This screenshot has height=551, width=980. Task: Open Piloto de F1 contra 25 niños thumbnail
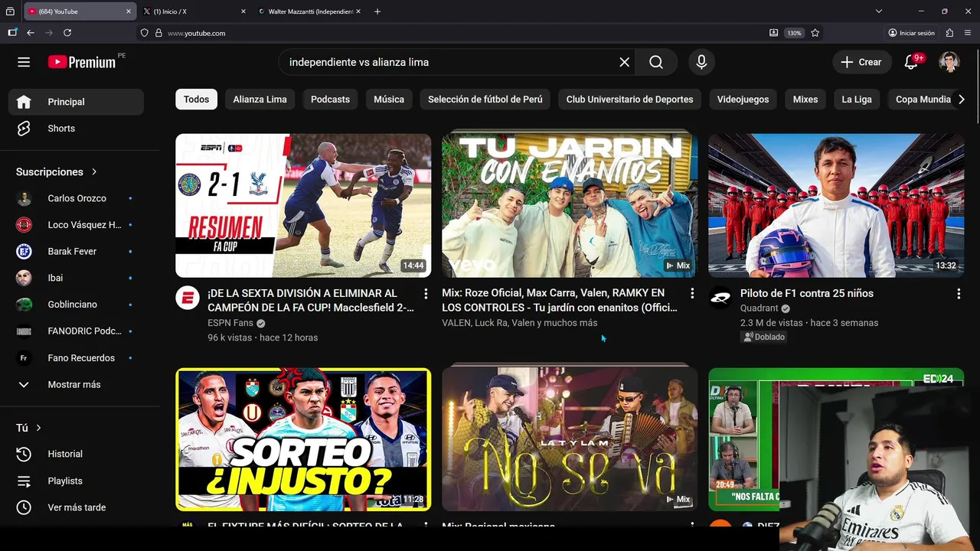836,205
